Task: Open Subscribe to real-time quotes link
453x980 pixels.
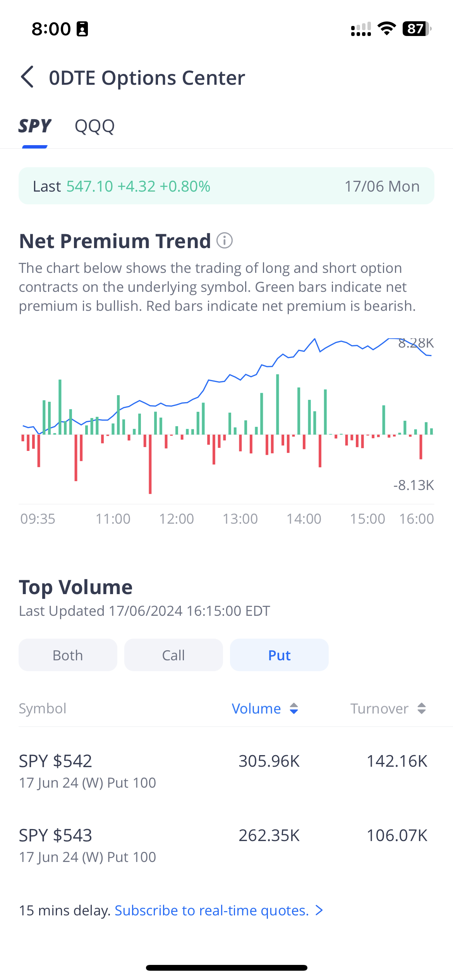Action: (x=212, y=910)
